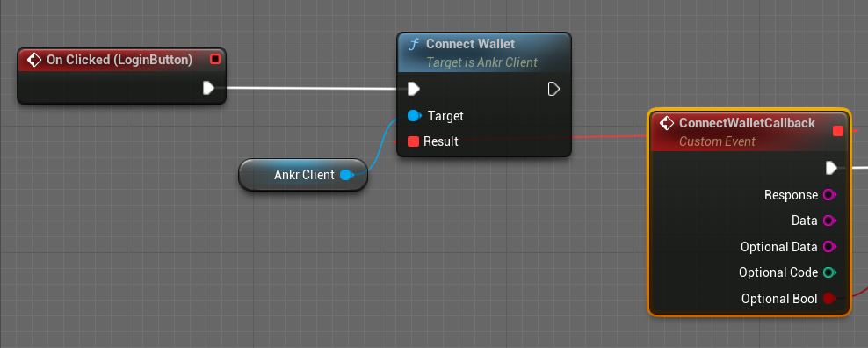Click the ConnectWalletCallback custom event icon

pyautogui.click(x=667, y=123)
